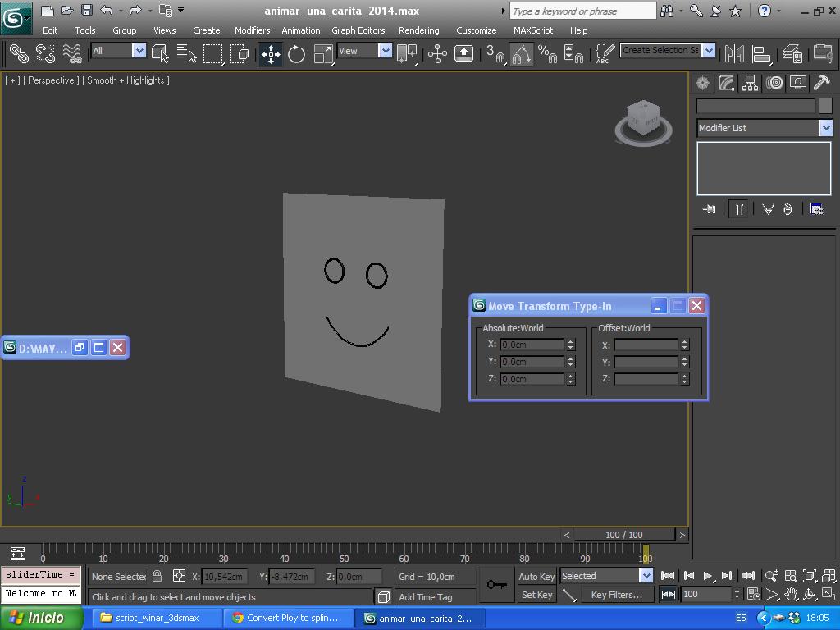Open the Hierarchy command panel tab

[750, 83]
